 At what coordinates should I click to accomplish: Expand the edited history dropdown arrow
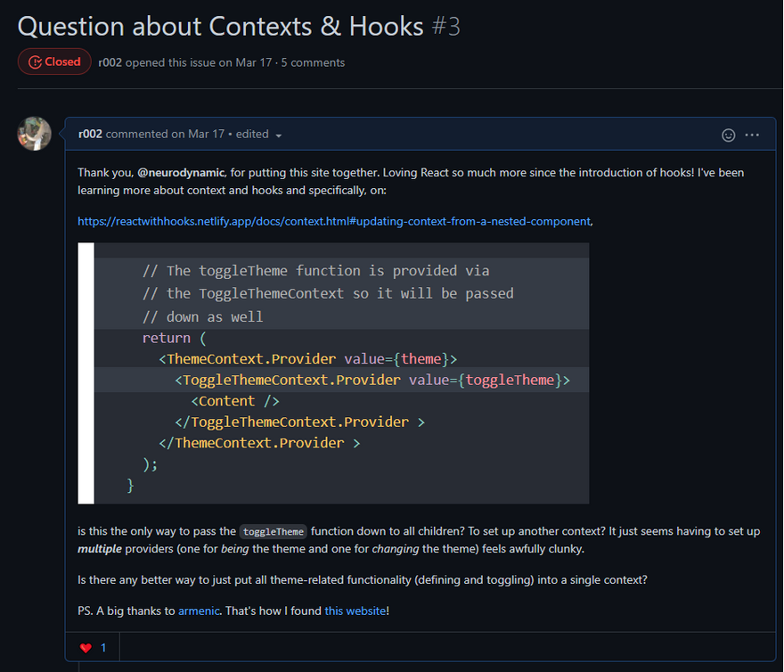tap(279, 135)
